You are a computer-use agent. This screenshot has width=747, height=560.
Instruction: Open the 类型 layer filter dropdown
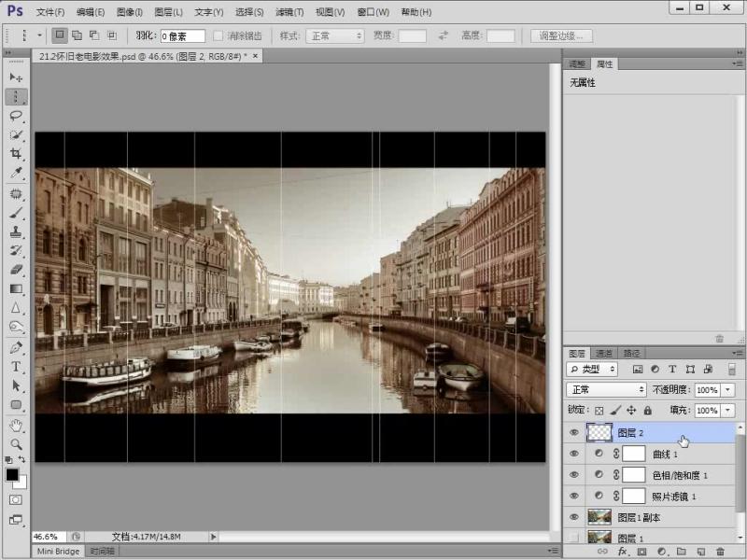coord(594,370)
